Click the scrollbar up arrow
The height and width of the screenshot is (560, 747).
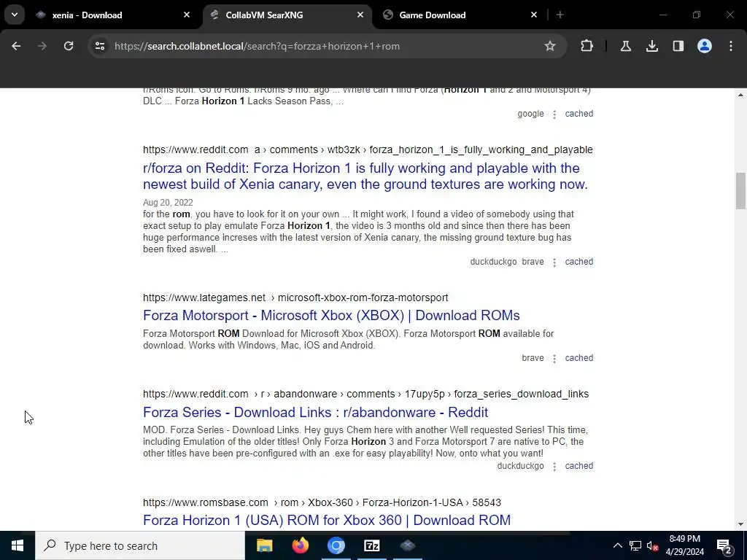[740, 96]
